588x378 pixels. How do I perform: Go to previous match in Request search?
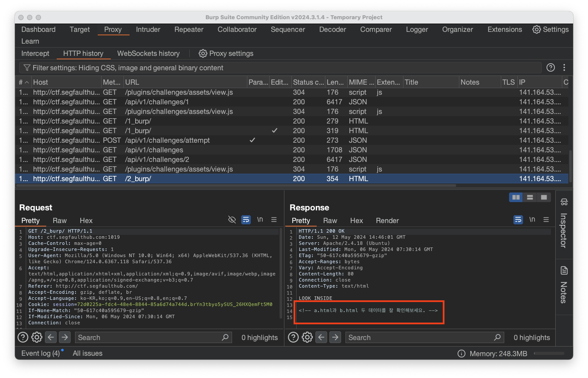tap(51, 337)
